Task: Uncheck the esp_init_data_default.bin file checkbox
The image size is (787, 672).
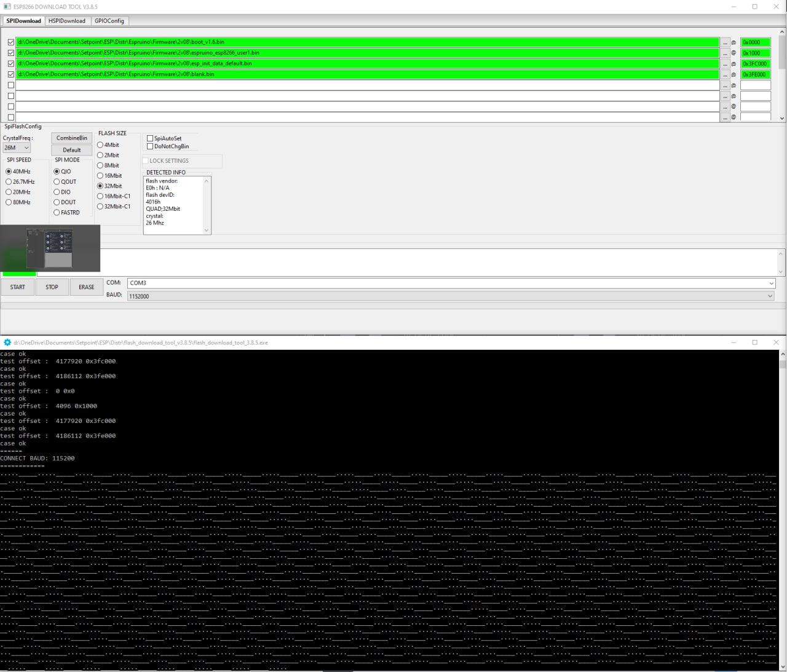Action: coord(11,64)
